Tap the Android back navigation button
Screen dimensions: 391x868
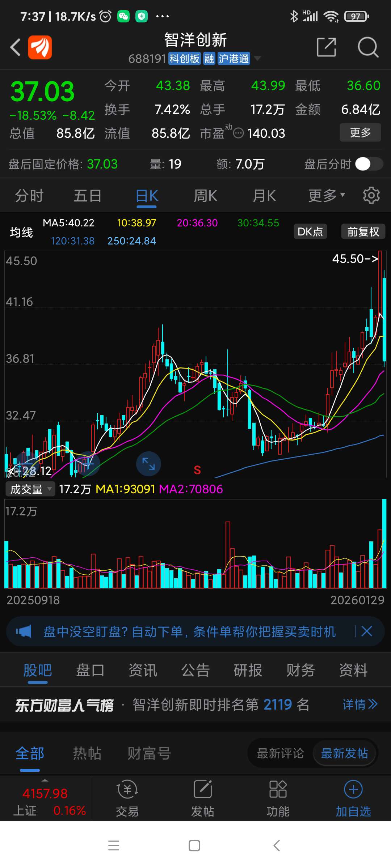pyautogui.click(x=277, y=846)
